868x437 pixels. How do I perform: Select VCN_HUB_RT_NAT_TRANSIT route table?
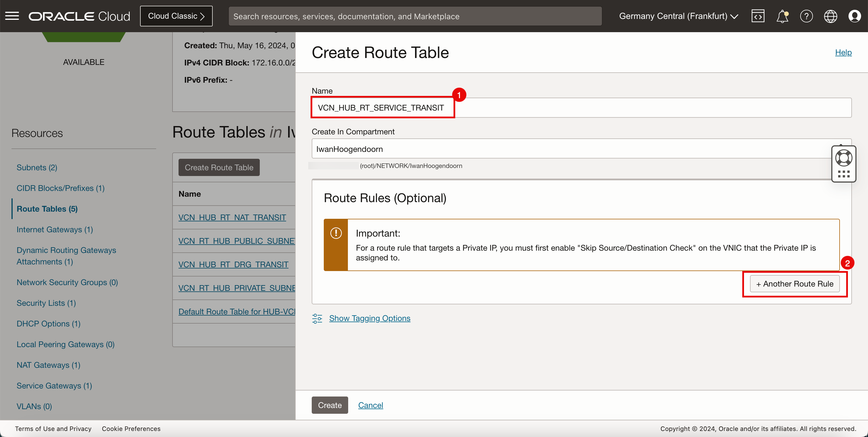(232, 217)
